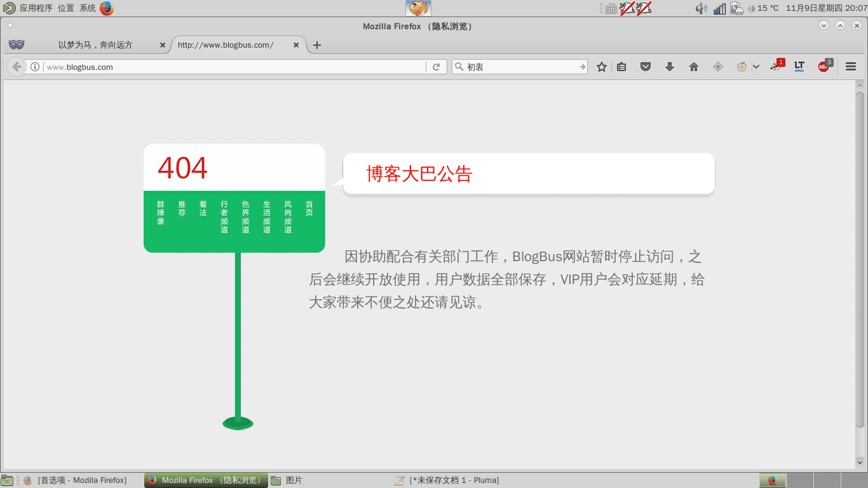Go to the Firefox home page
This screenshot has width=868, height=488.
pos(694,67)
